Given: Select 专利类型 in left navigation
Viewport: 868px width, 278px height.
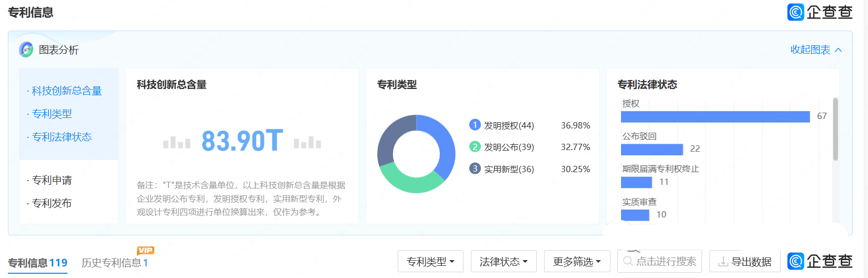Looking at the screenshot, I should [52, 114].
